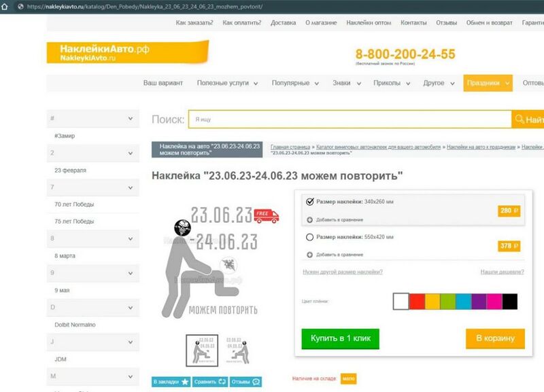Click the green Купить в 1 клик button

coord(340,338)
